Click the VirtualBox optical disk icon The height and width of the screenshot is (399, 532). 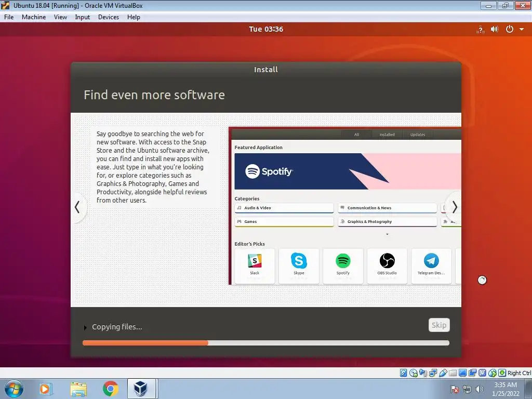[413, 373]
